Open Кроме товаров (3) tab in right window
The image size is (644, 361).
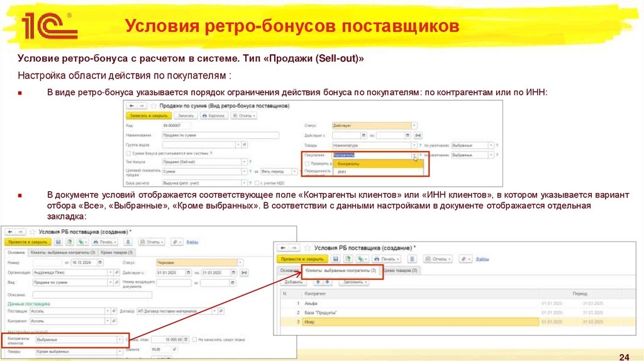401,270
